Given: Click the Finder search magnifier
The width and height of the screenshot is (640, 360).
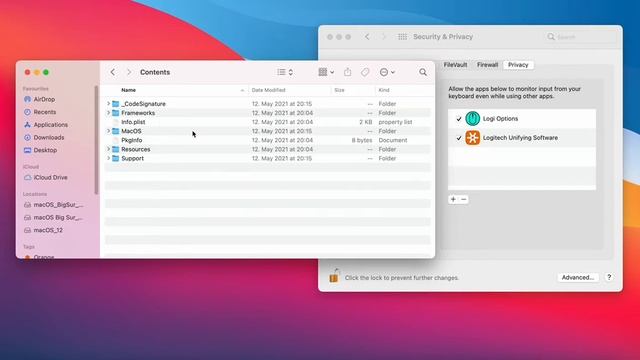Looking at the screenshot, I should 423,72.
